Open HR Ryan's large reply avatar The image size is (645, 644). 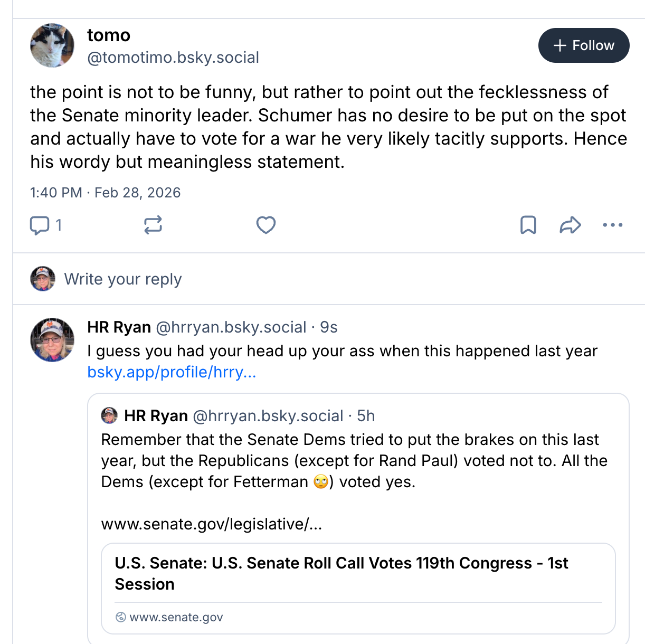tap(52, 340)
